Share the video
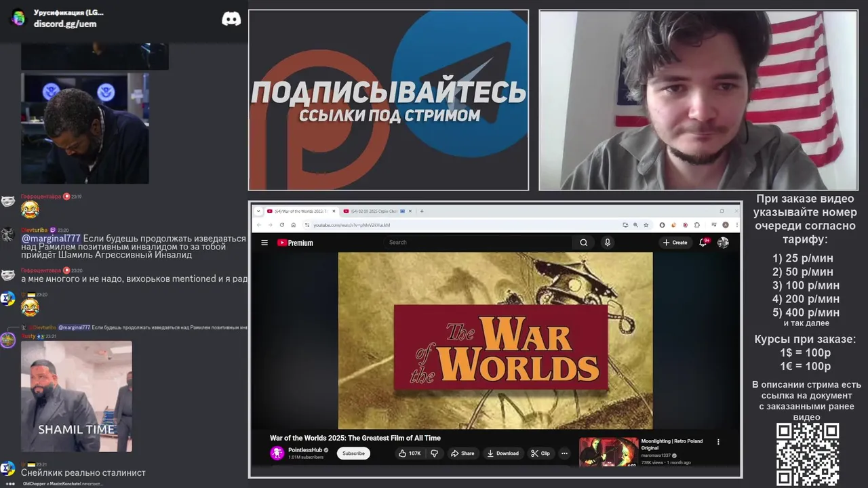 462,453
